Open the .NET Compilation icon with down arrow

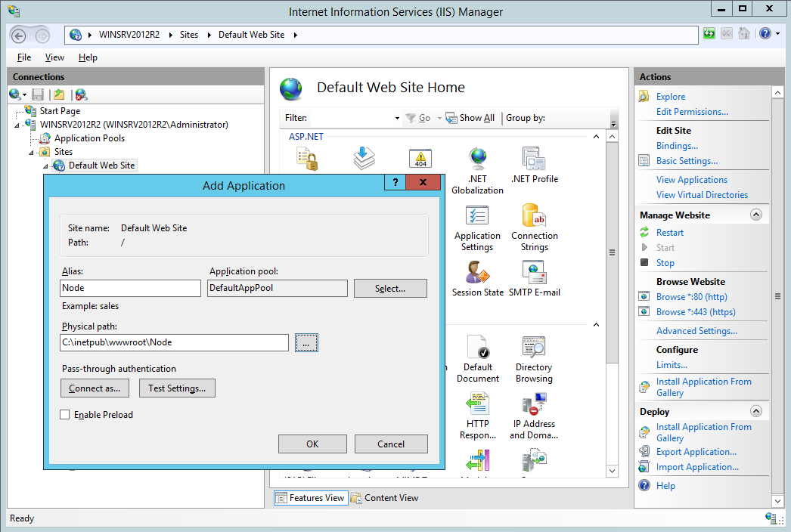click(x=364, y=159)
